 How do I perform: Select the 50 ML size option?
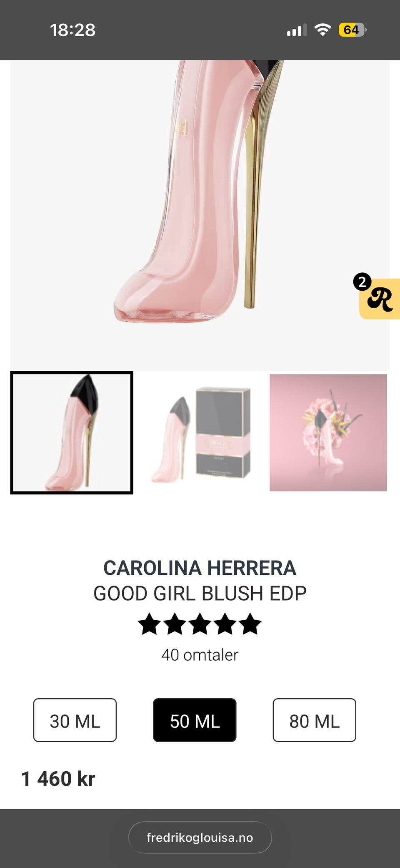[195, 720]
